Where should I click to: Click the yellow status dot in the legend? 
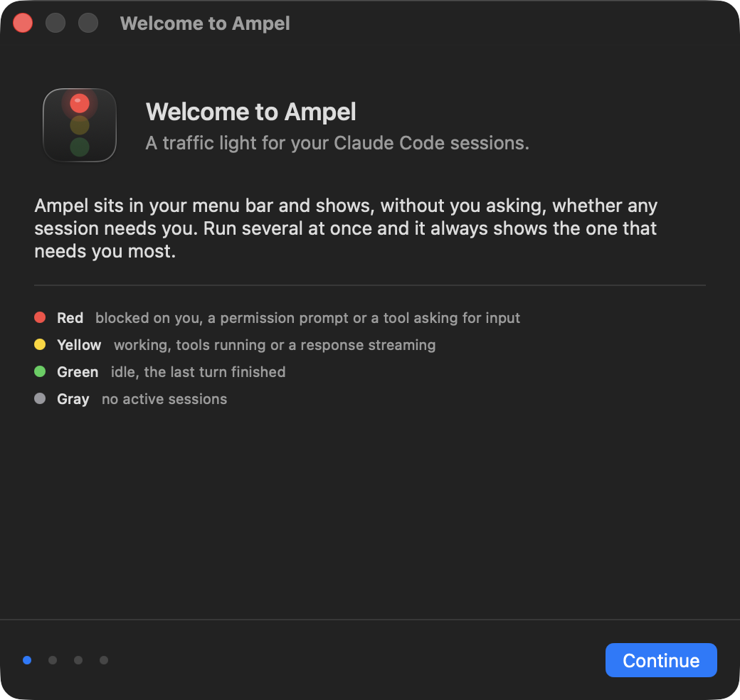click(40, 344)
